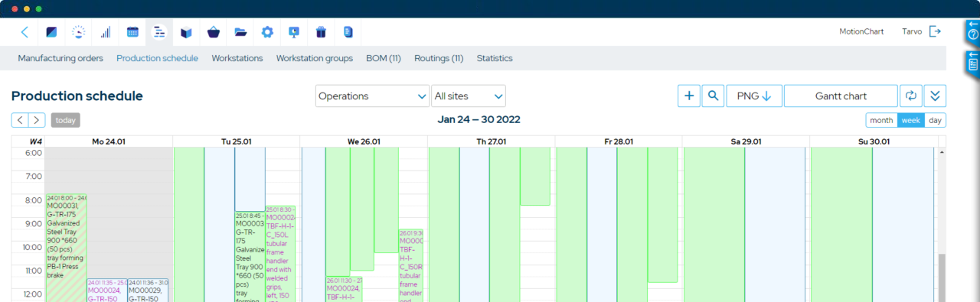This screenshot has height=302, width=980.
Task: Open the calendar module icon
Action: (132, 32)
